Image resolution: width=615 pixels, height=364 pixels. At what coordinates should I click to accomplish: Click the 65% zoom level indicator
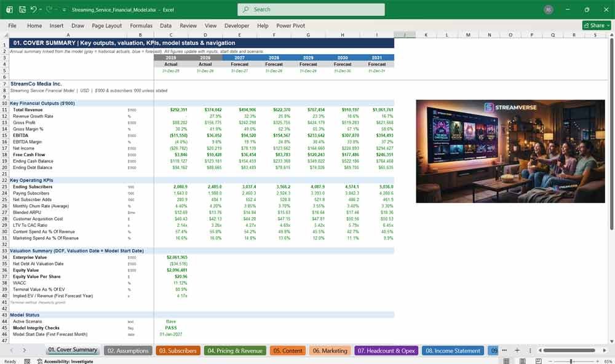coord(608,362)
